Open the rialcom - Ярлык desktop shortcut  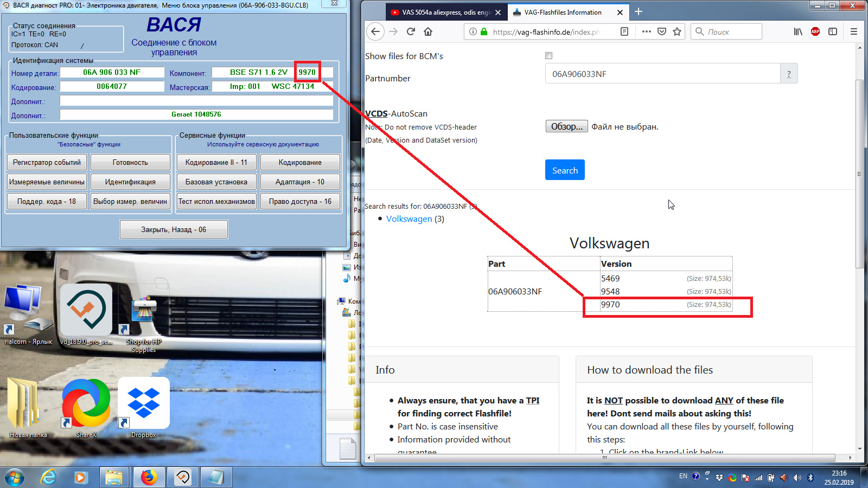pyautogui.click(x=28, y=315)
